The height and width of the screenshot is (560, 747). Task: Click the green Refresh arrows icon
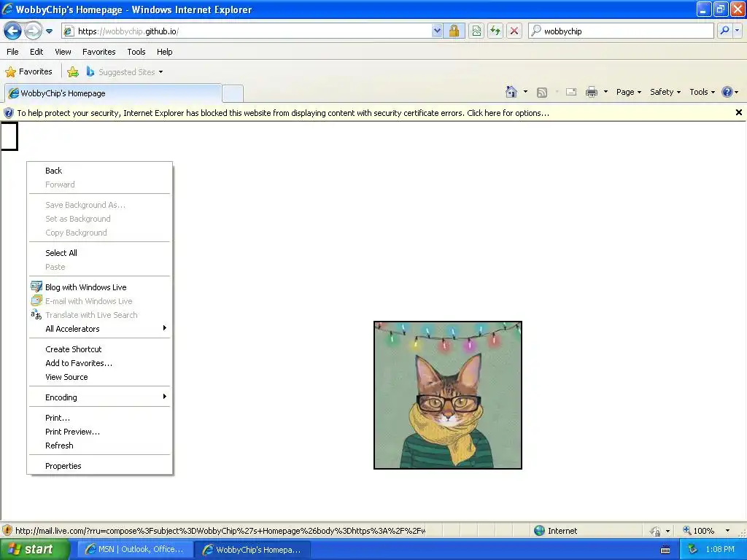[495, 31]
